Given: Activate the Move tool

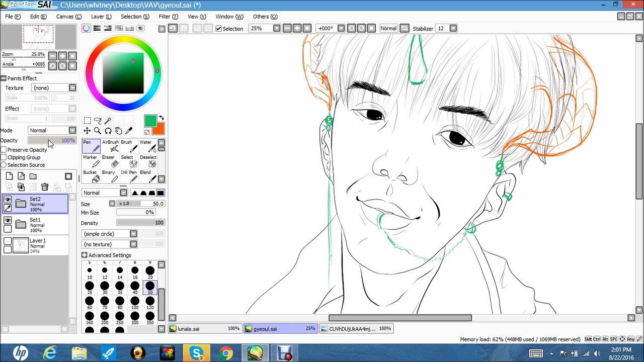Looking at the screenshot, I should tap(87, 131).
